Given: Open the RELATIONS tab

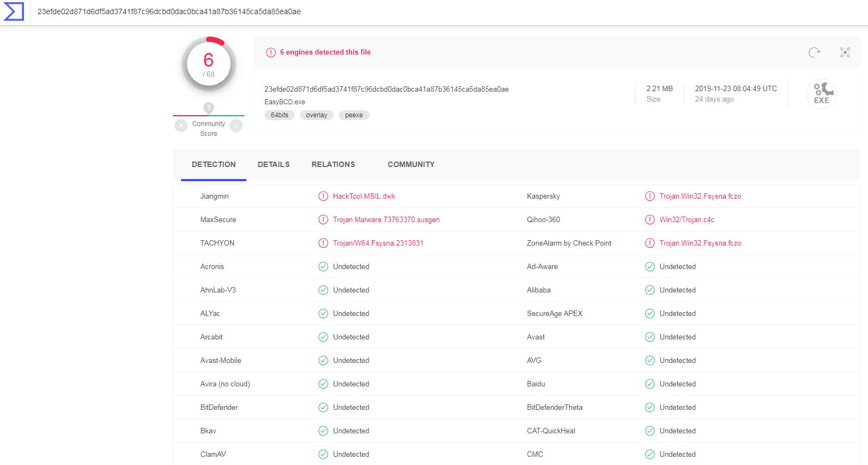Looking at the screenshot, I should [x=333, y=164].
